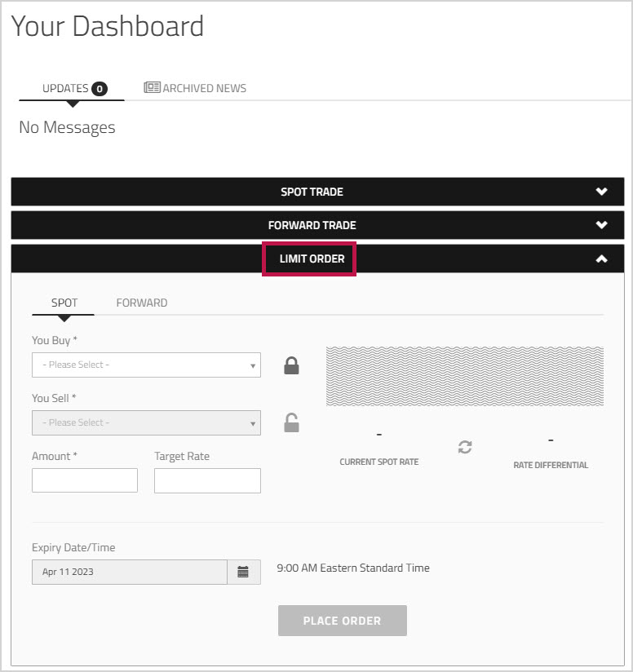Click the Updates count badge
633x672 pixels.
[99, 87]
